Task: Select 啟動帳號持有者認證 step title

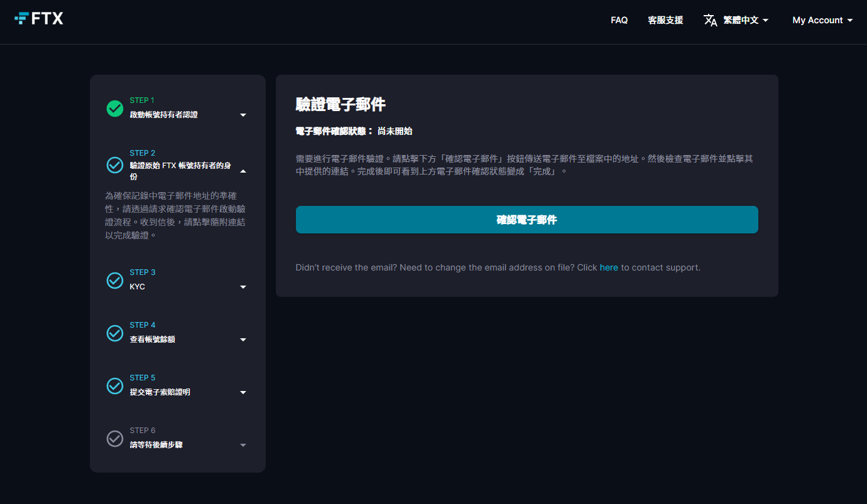Action: click(163, 115)
